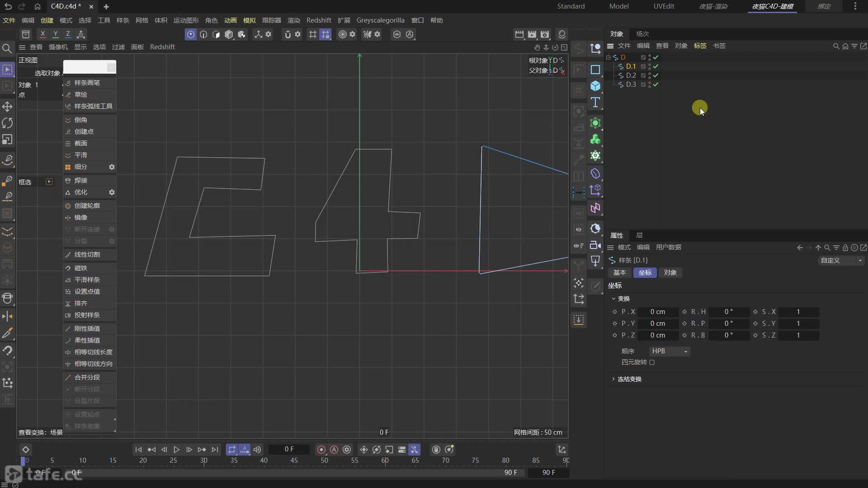Toggle the Z axis lock
The width and height of the screenshot is (868, 488).
click(68, 34)
